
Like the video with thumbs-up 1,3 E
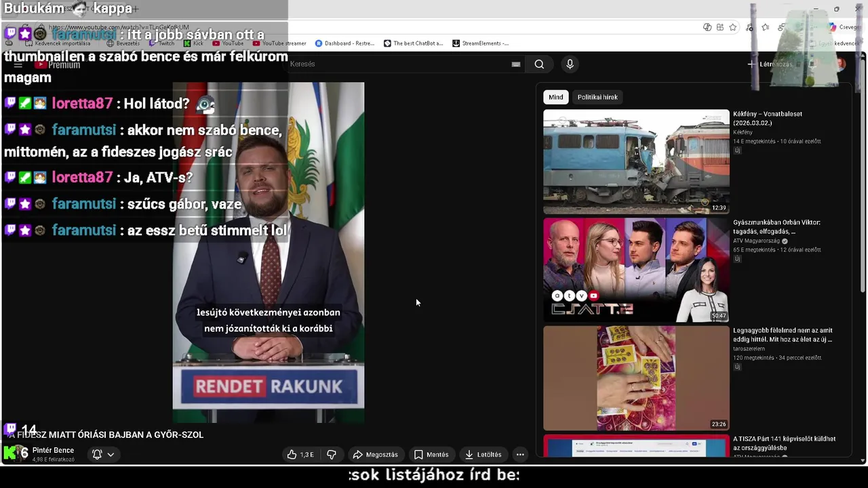[x=300, y=454]
